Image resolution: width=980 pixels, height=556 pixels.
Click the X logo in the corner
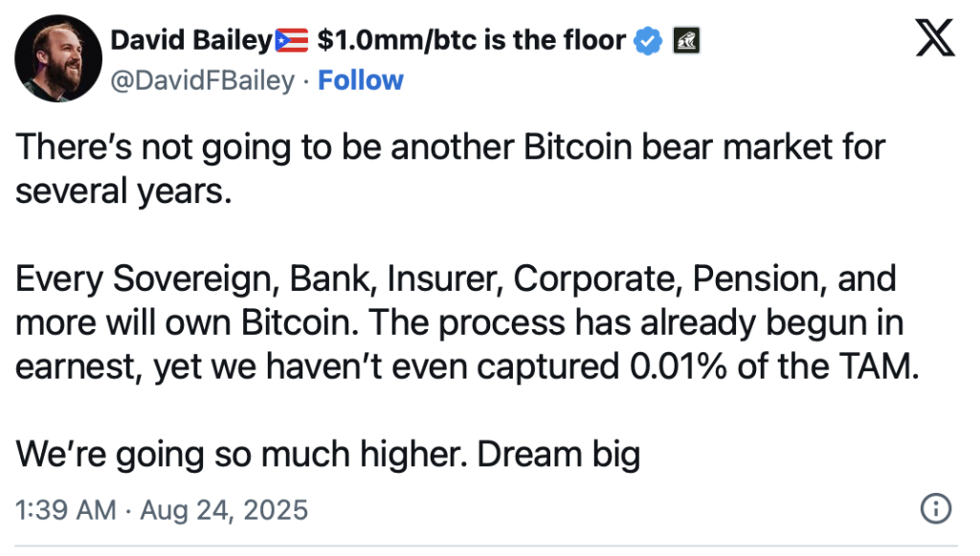pos(935,37)
